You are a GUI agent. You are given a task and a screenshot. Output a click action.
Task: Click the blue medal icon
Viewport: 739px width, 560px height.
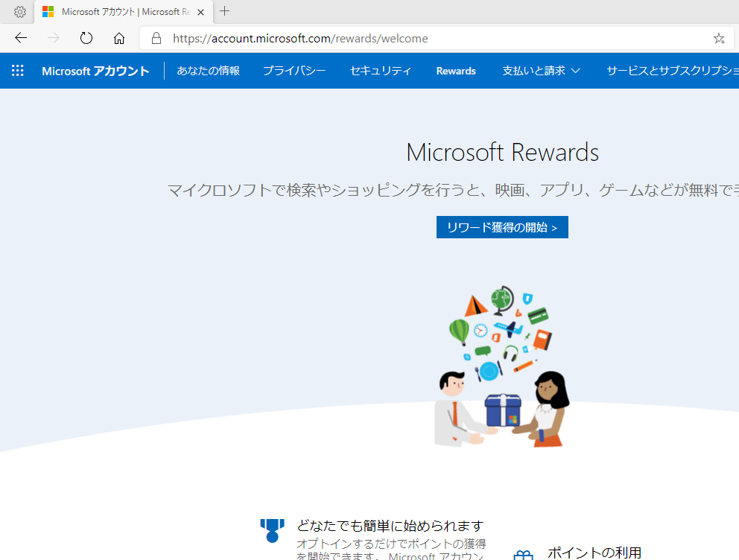(x=273, y=531)
